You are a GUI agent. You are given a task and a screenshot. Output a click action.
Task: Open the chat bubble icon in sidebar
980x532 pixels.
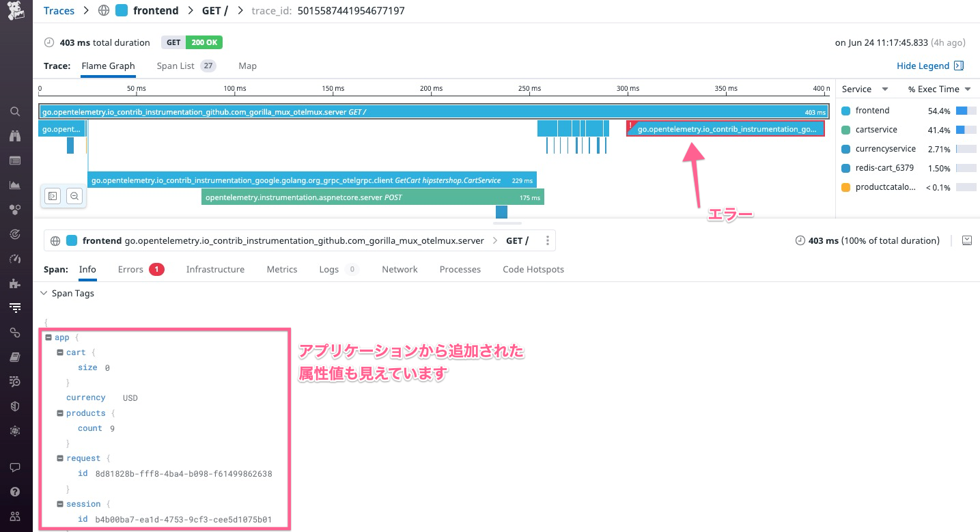[x=15, y=468]
